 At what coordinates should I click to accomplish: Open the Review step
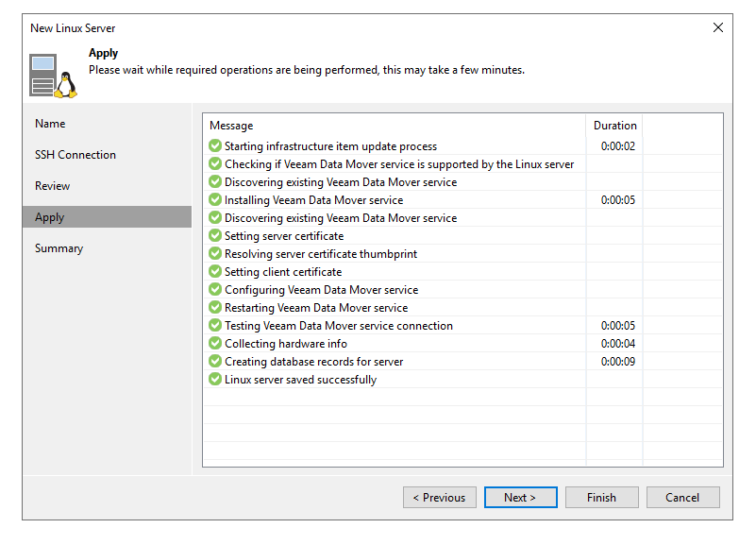pos(53,186)
